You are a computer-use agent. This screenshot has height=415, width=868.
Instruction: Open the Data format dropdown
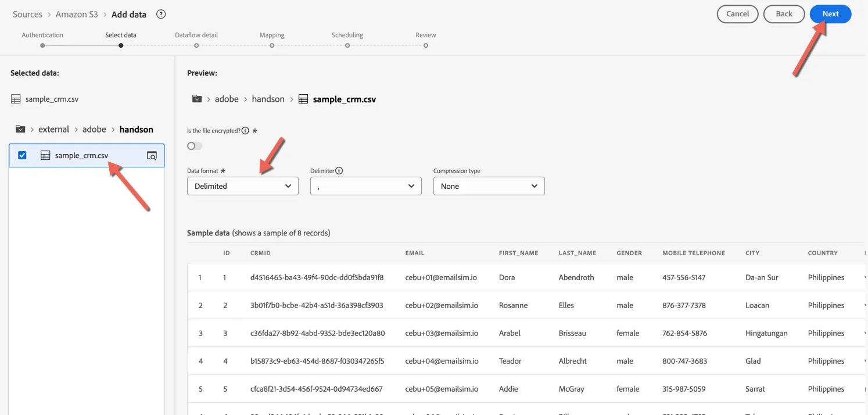pyautogui.click(x=243, y=186)
